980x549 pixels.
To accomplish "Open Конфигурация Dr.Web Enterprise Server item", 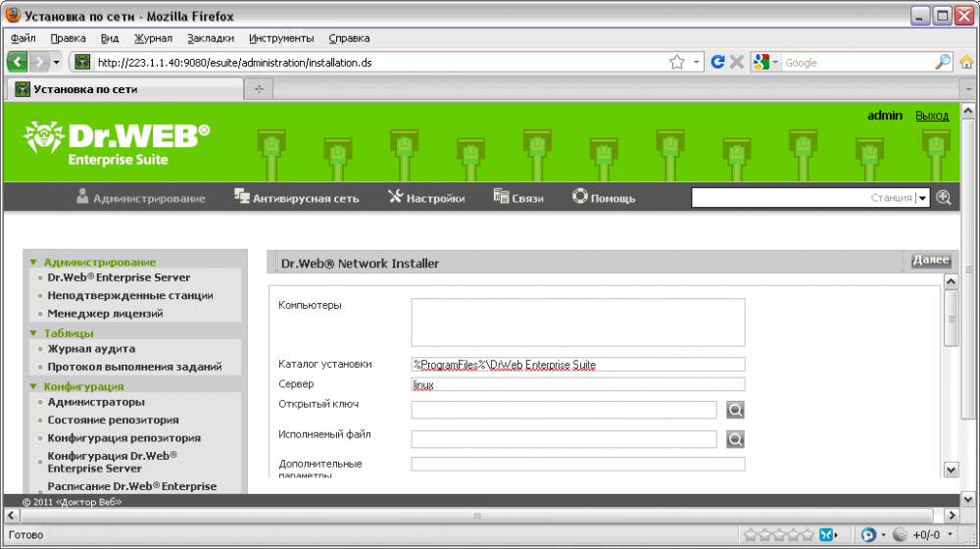I will pyautogui.click(x=113, y=462).
